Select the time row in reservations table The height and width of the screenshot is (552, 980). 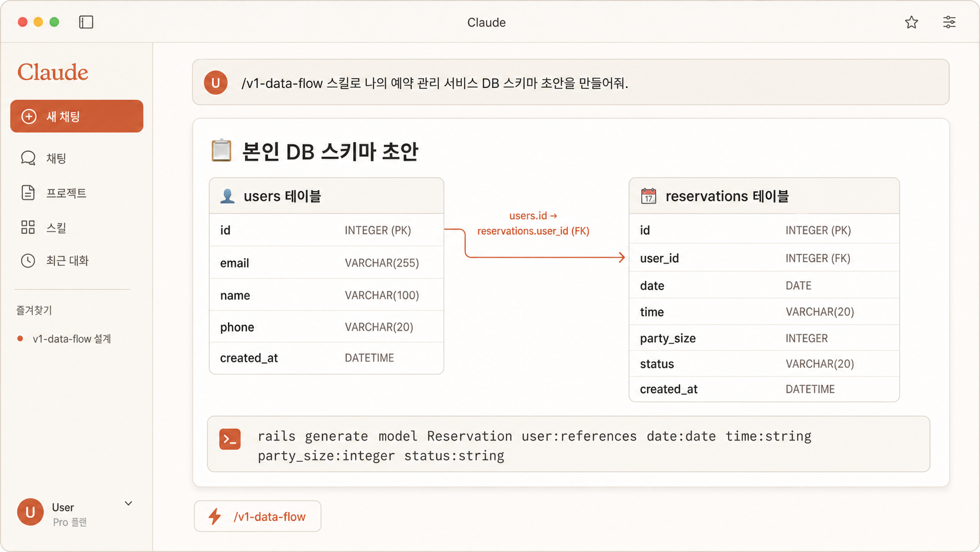764,311
